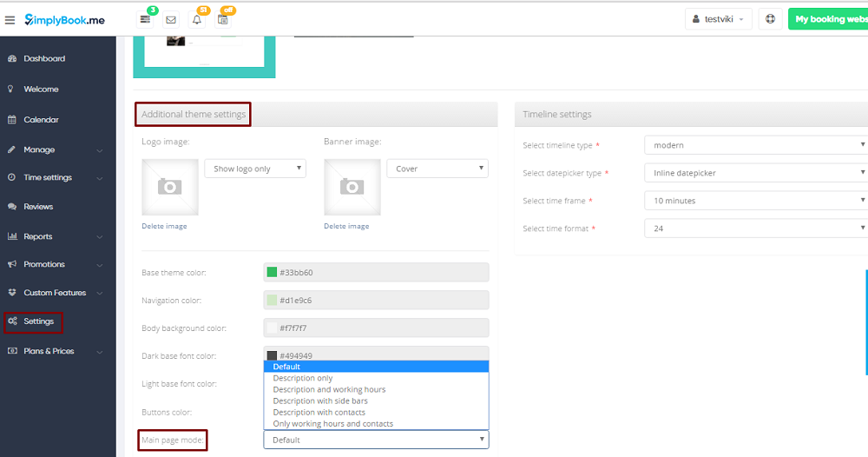Click the hamburger menu icon

[x=10, y=20]
